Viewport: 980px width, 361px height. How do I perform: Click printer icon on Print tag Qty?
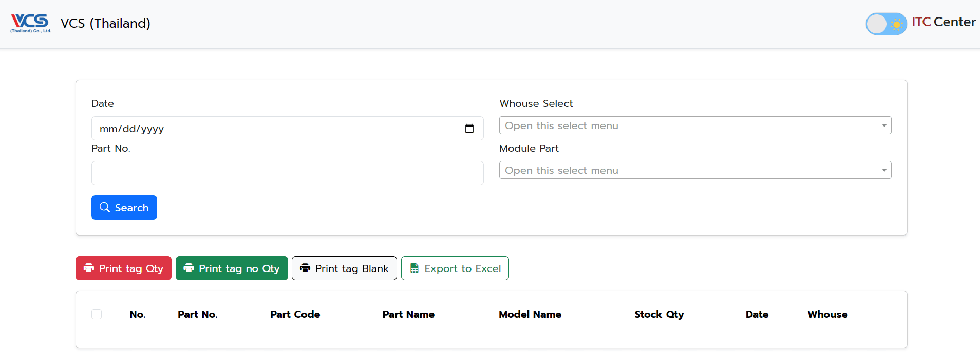pos(89,268)
